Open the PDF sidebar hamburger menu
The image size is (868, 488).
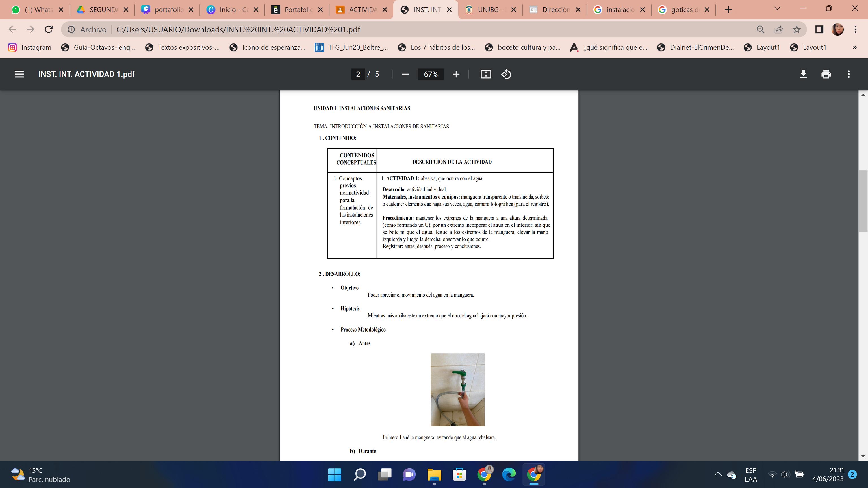(x=19, y=74)
